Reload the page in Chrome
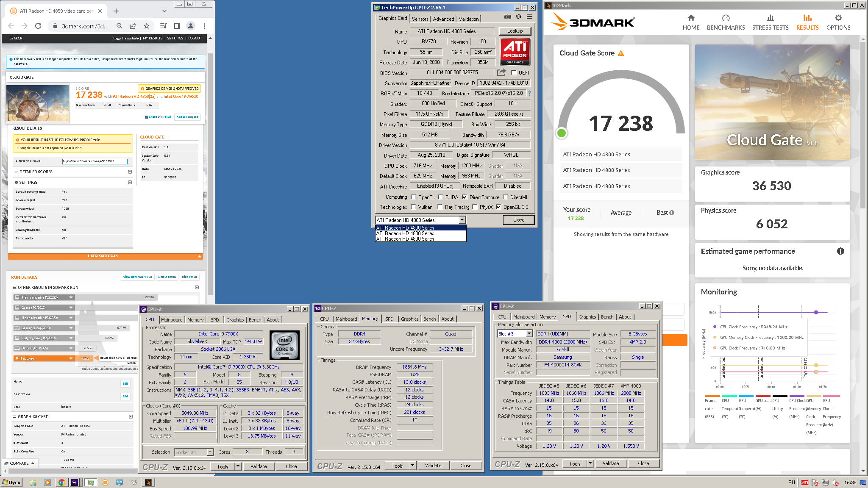Screen dimensions: 868x488 [x=38, y=26]
